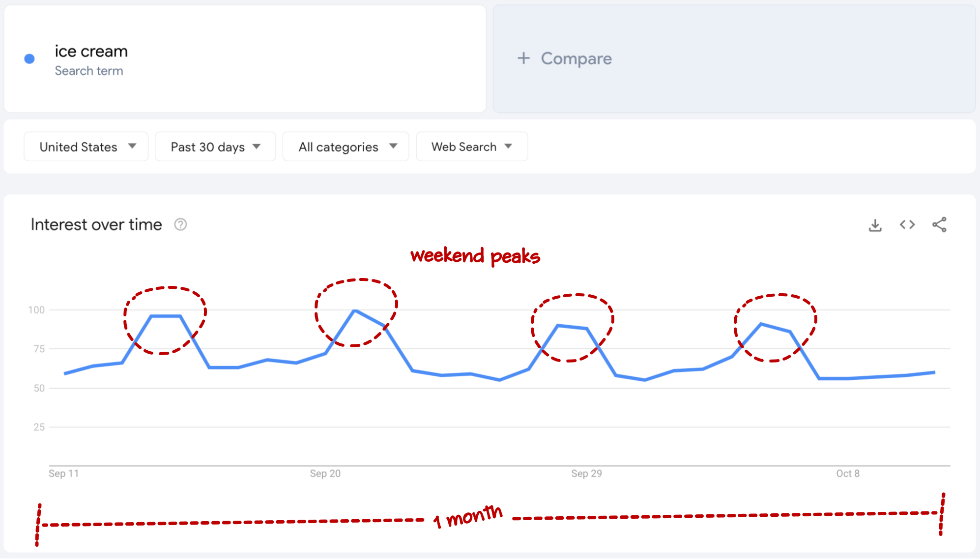Viewport: 980px width, 559px height.
Task: Click the share icon for interest over time
Action: tap(939, 225)
